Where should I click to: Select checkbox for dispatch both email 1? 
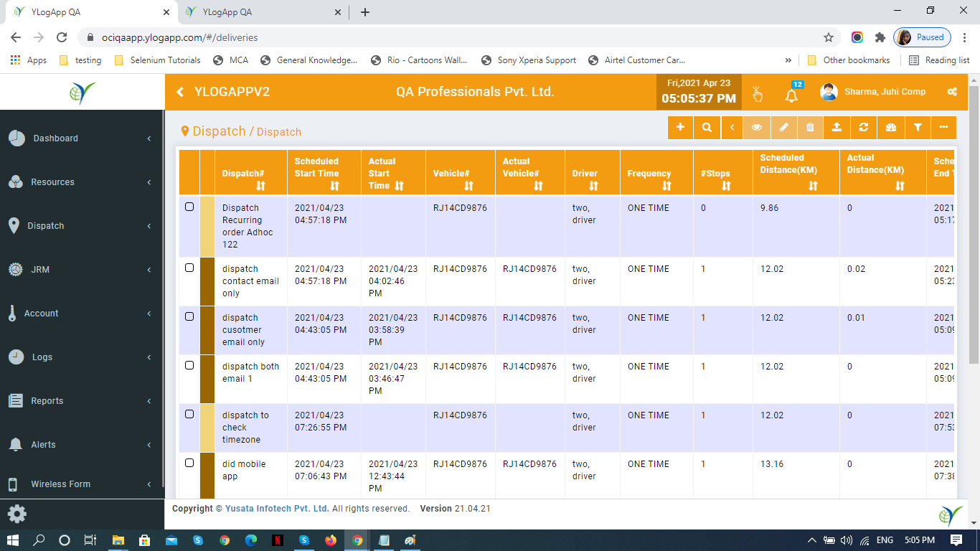tap(189, 365)
